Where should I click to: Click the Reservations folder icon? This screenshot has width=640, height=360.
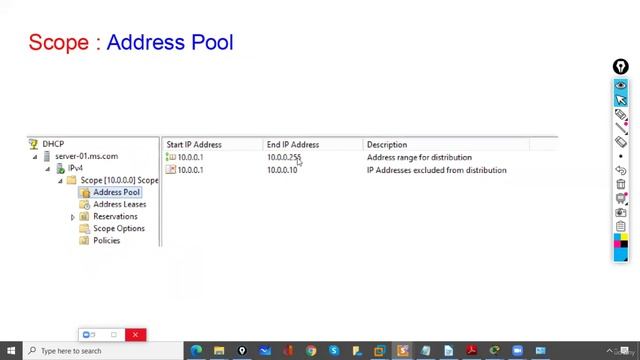point(84,216)
